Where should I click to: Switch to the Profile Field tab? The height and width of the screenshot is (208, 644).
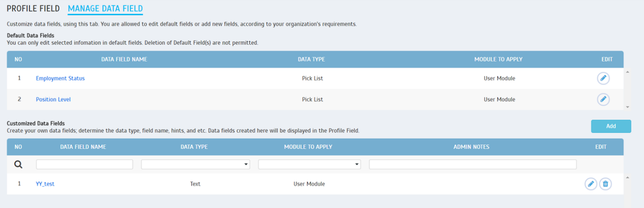[x=33, y=8]
